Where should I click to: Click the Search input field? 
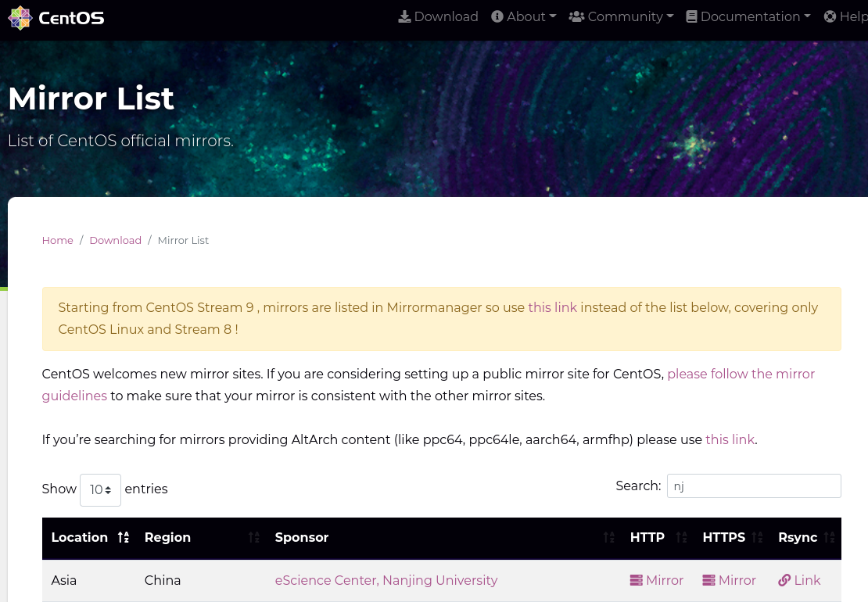tap(754, 486)
